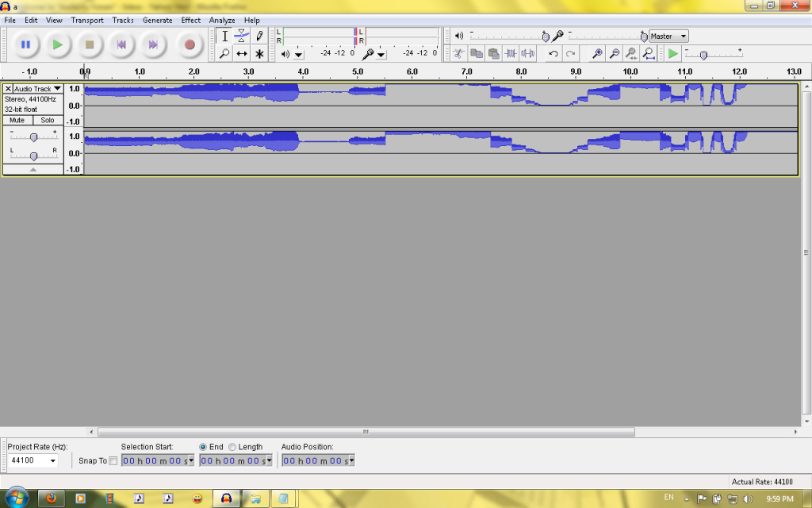Select the Time Shift tool
This screenshot has width=812, height=508.
pos(242,54)
